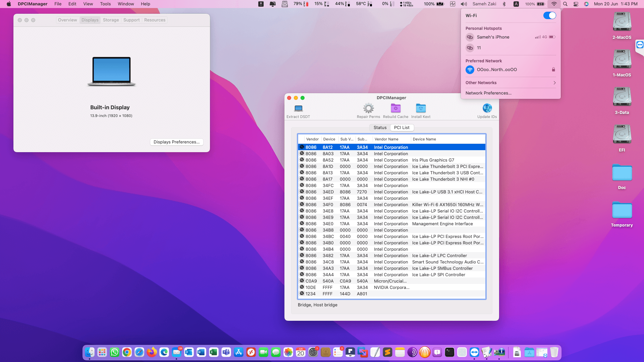The height and width of the screenshot is (362, 644).
Task: Select the Ice Lake-LP SPI Controller row
Action: coord(392,275)
